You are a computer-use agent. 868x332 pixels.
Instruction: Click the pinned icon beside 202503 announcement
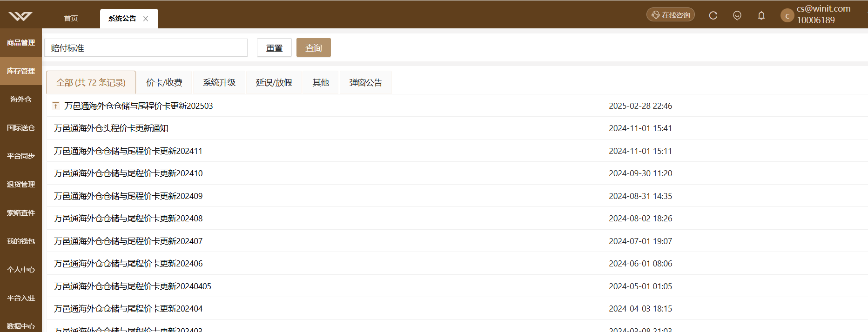pyautogui.click(x=56, y=106)
